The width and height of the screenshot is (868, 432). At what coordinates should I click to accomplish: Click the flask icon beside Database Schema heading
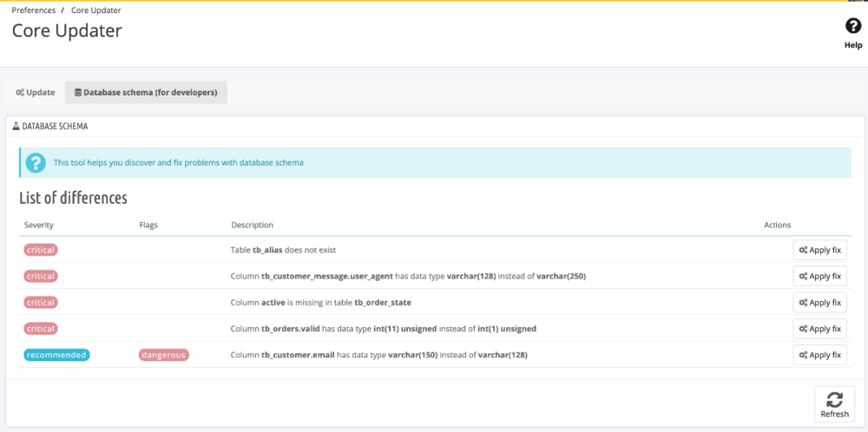click(x=16, y=127)
